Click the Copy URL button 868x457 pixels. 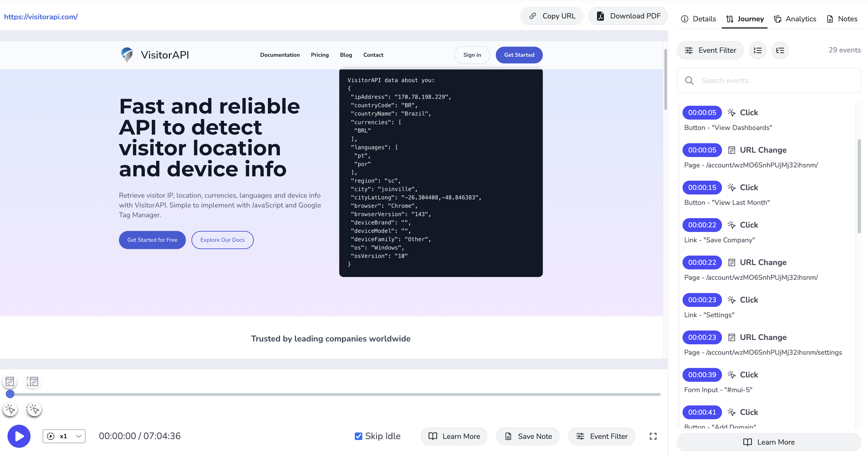point(552,16)
